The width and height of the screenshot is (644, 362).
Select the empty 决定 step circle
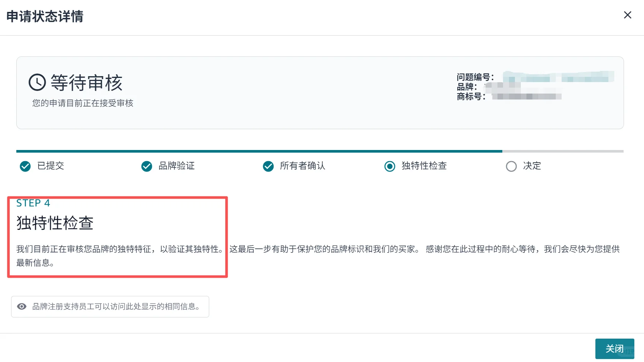[x=511, y=166]
